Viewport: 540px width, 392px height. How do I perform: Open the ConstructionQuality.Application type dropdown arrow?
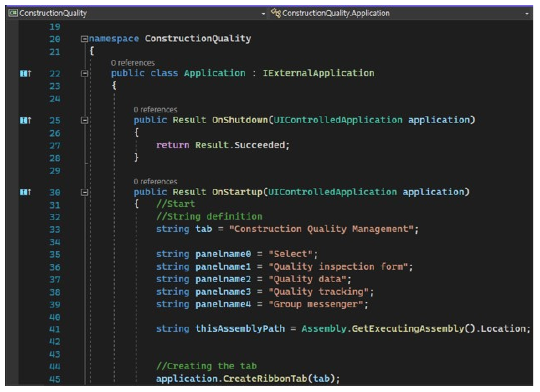(527, 14)
